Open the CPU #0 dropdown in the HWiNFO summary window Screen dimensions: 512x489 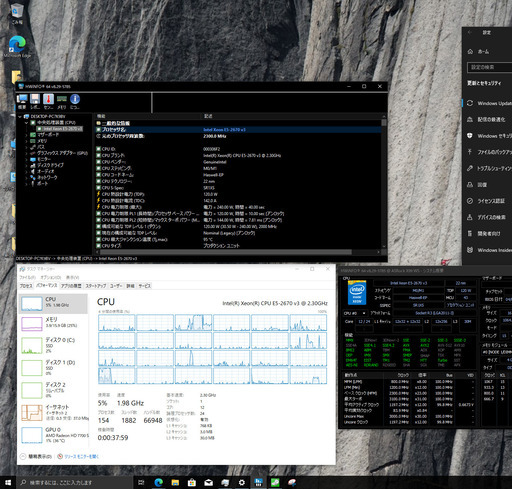click(x=355, y=313)
